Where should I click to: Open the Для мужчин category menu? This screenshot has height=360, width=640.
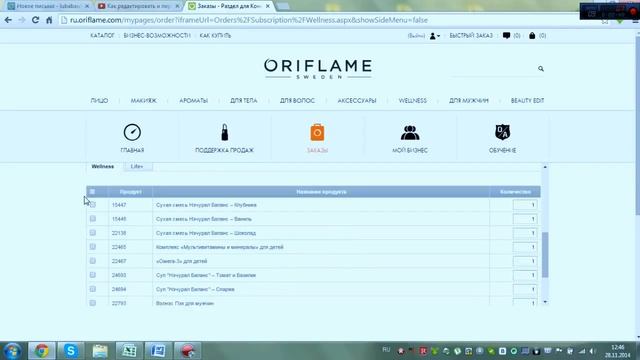tap(469, 100)
